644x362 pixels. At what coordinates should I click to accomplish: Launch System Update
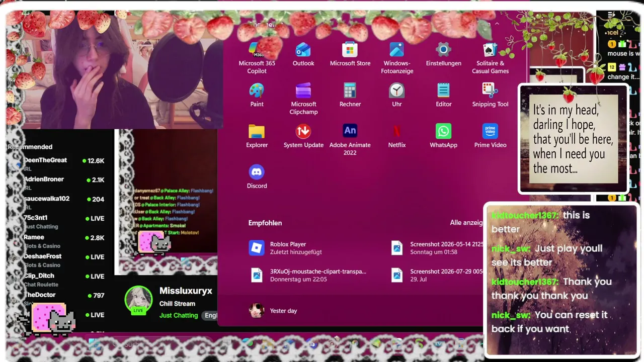coord(303,136)
